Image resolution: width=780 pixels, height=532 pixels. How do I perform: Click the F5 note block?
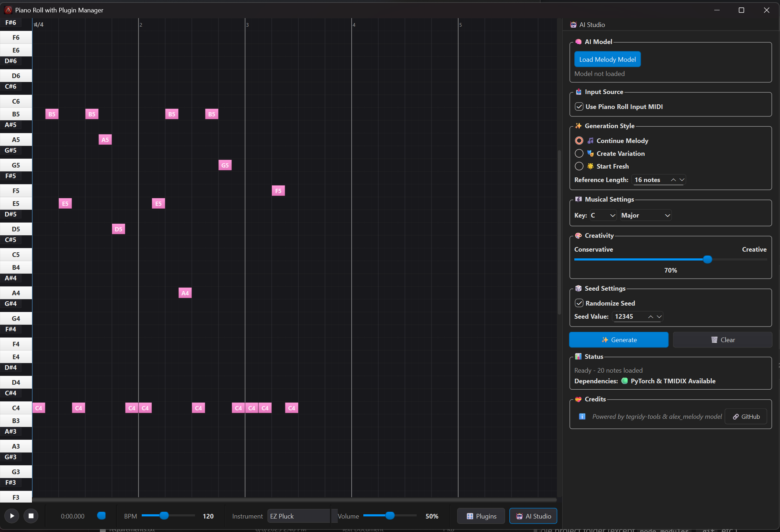pos(278,191)
